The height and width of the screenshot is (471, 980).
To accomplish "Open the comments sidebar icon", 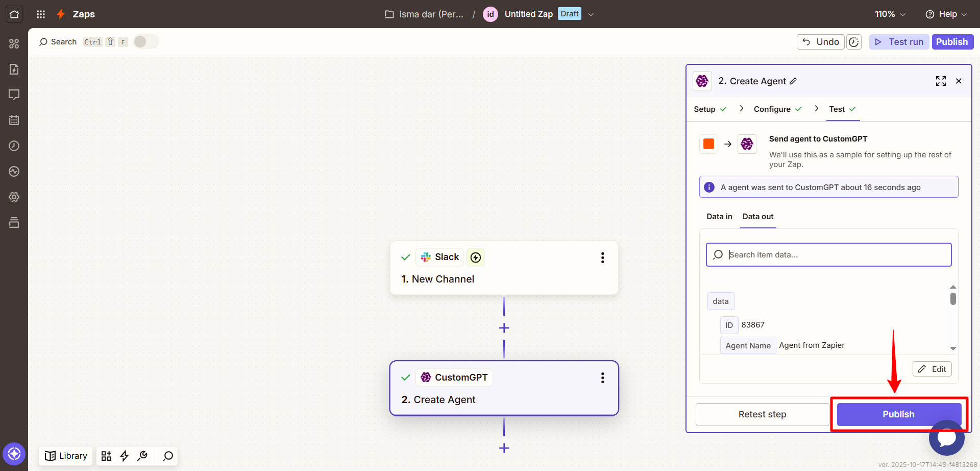I will click(14, 95).
